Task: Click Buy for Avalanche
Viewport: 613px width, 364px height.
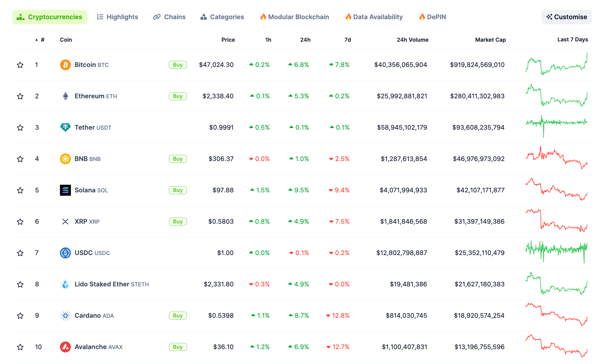Action: 178,347
